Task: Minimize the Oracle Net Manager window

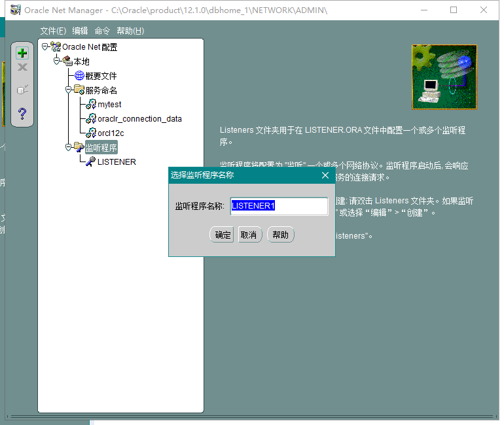Action: [x=424, y=10]
